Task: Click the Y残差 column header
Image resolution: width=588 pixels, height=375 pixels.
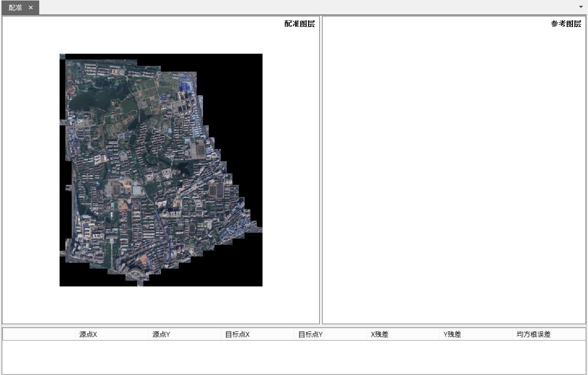Action: (476, 334)
